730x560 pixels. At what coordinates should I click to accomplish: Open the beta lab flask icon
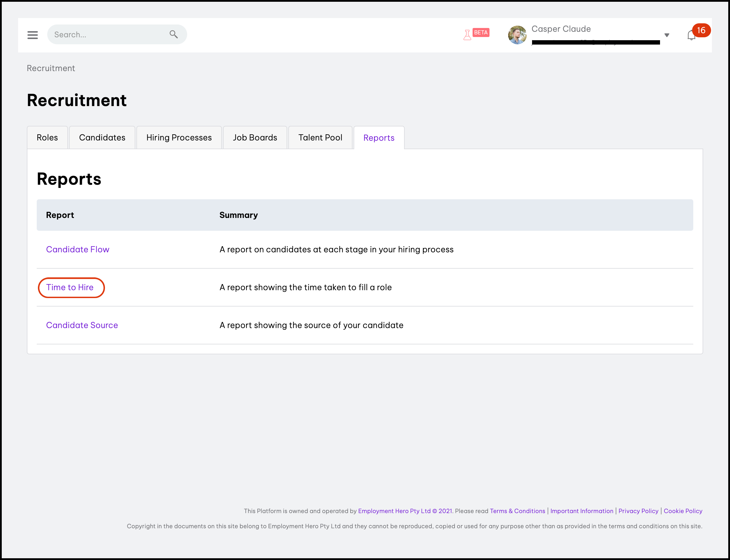[x=467, y=34]
